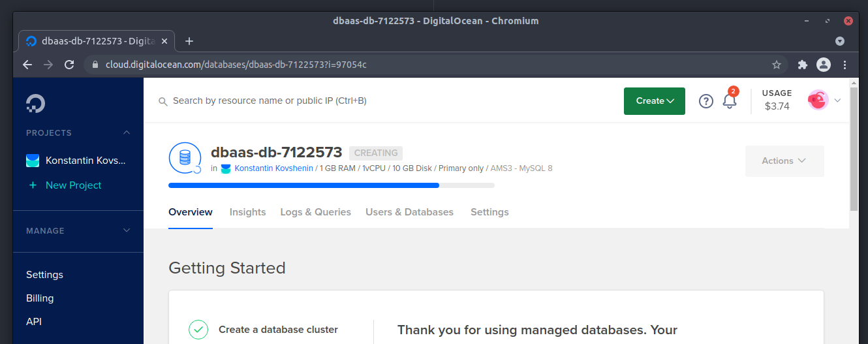868x344 pixels.
Task: Click the user avatar icon
Action: (818, 101)
